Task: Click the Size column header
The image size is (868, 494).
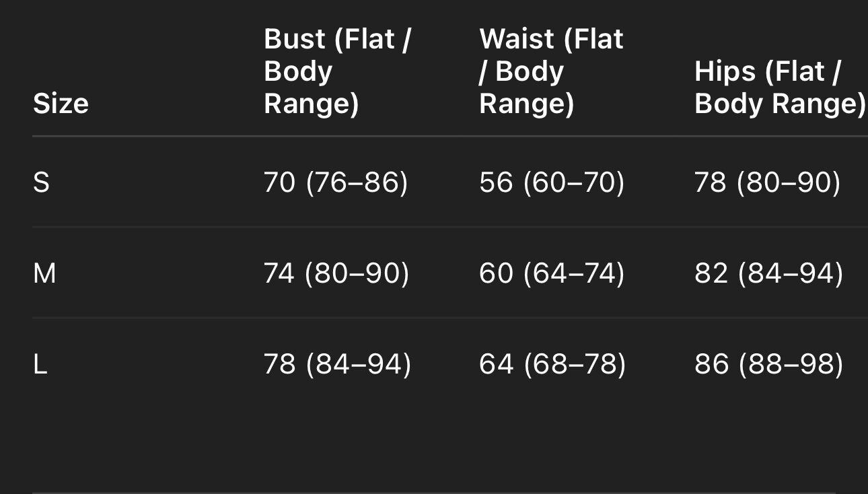Action: point(61,104)
